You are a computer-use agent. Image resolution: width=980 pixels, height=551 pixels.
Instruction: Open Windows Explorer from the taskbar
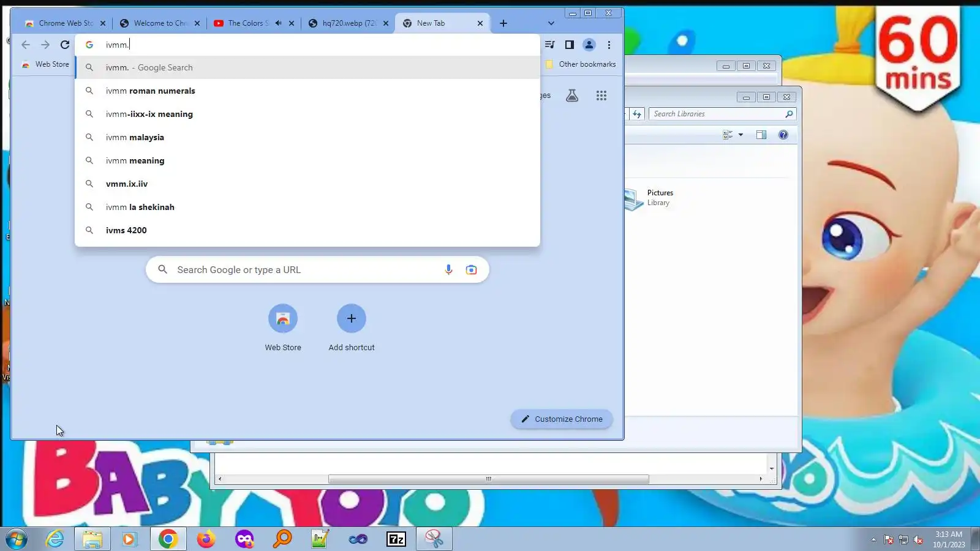click(92, 539)
